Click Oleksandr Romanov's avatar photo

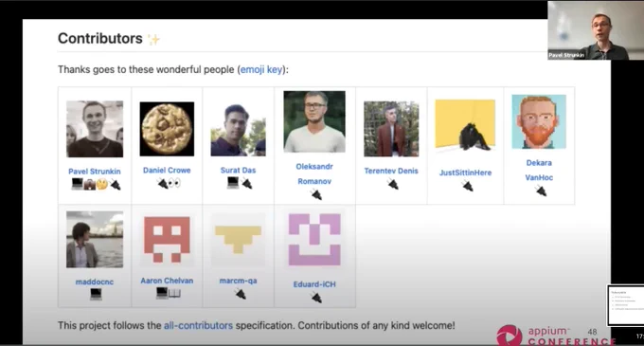pos(314,121)
